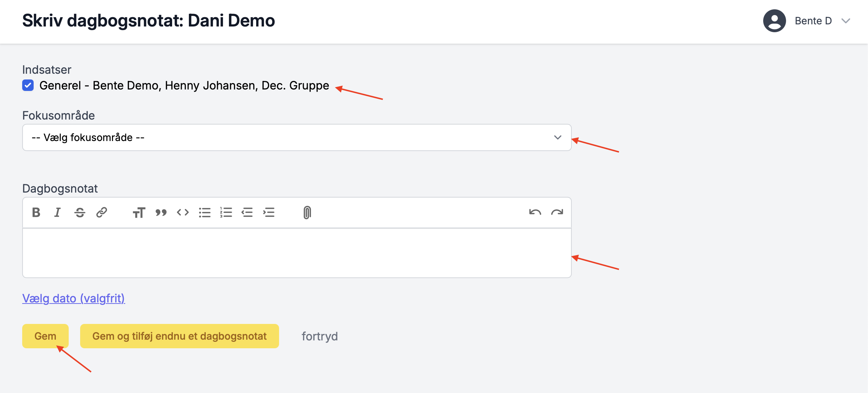Click inside the Dagbogsnotat text area
Image resolution: width=868 pixels, height=393 pixels.
[297, 253]
